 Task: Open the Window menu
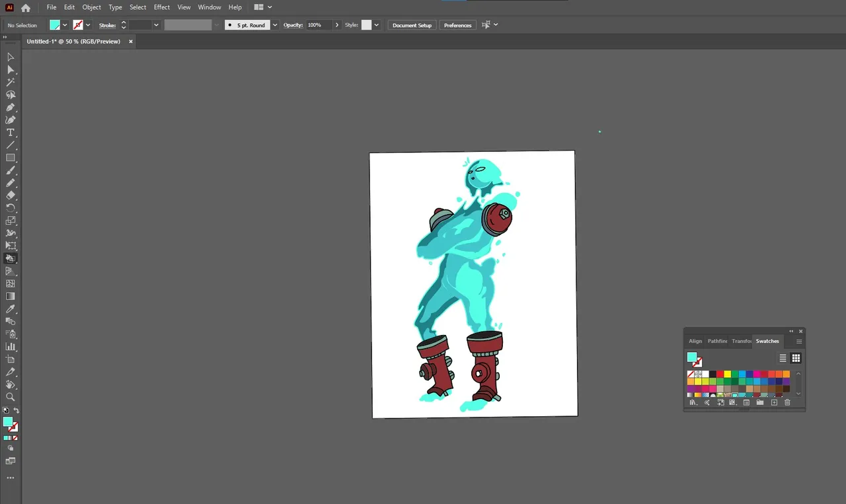210,7
